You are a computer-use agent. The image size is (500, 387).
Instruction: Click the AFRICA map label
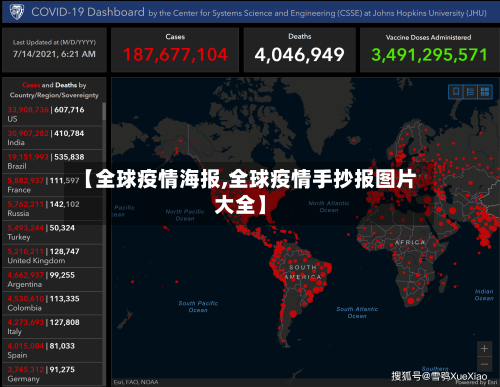point(410,242)
